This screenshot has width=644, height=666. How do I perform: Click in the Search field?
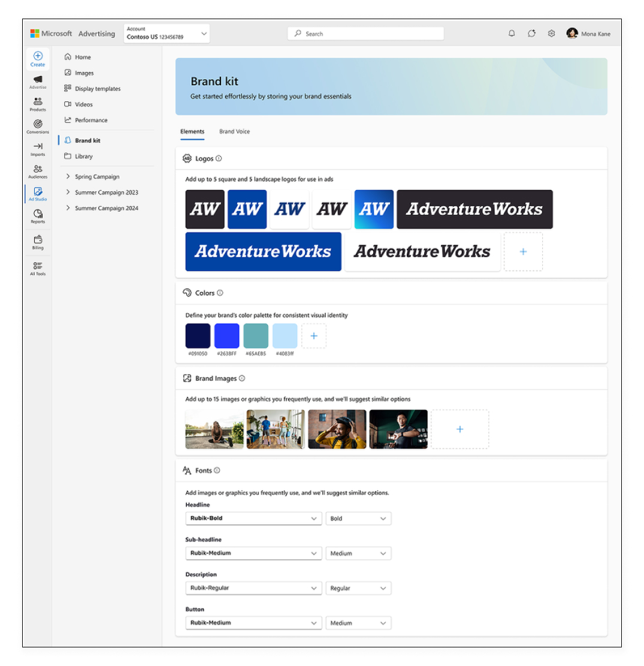(x=365, y=34)
